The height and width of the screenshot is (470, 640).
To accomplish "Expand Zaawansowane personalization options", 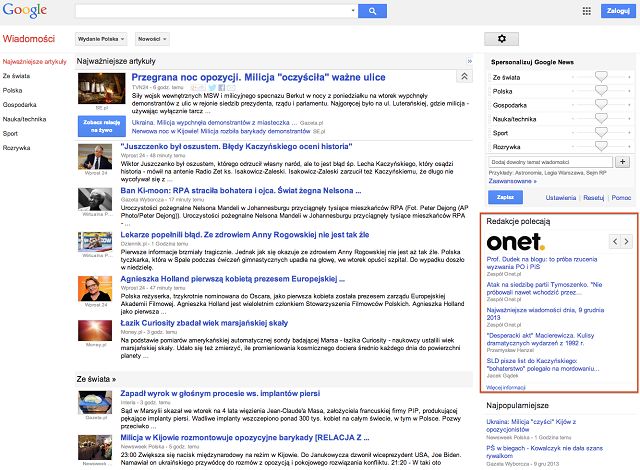I will 512,181.
